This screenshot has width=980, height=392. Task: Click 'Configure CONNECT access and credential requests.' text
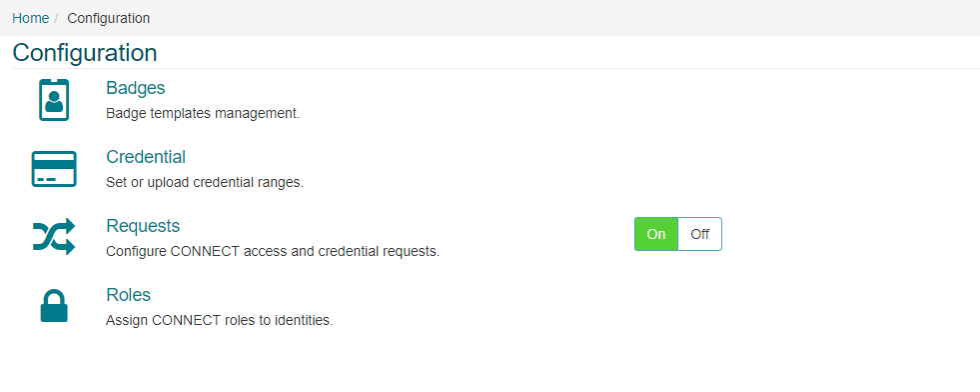pyautogui.click(x=273, y=252)
